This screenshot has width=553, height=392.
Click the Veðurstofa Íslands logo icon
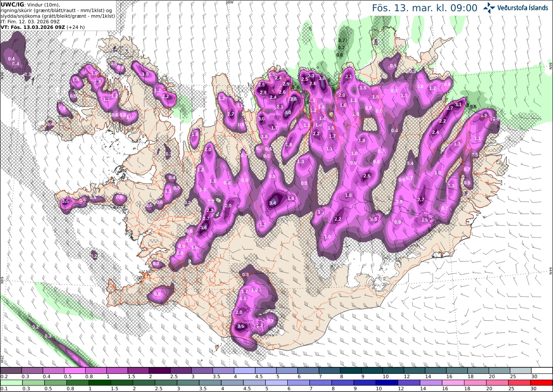489,7
